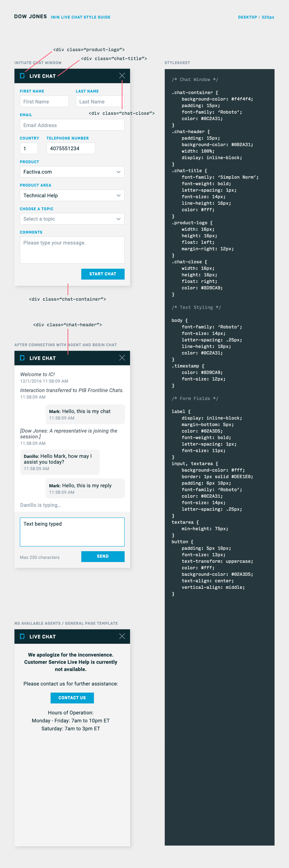This screenshot has height=868, width=289.
Task: Click 'Welcome to IC!' message
Action: pos(37,374)
